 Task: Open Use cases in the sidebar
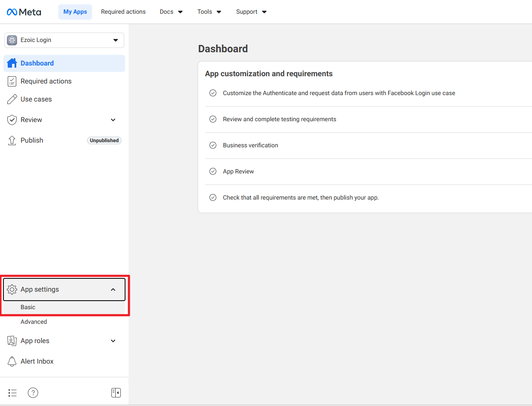click(x=64, y=99)
